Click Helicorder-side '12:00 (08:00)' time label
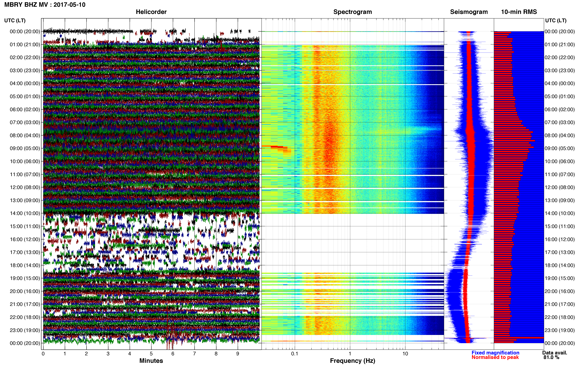 (x=25, y=187)
